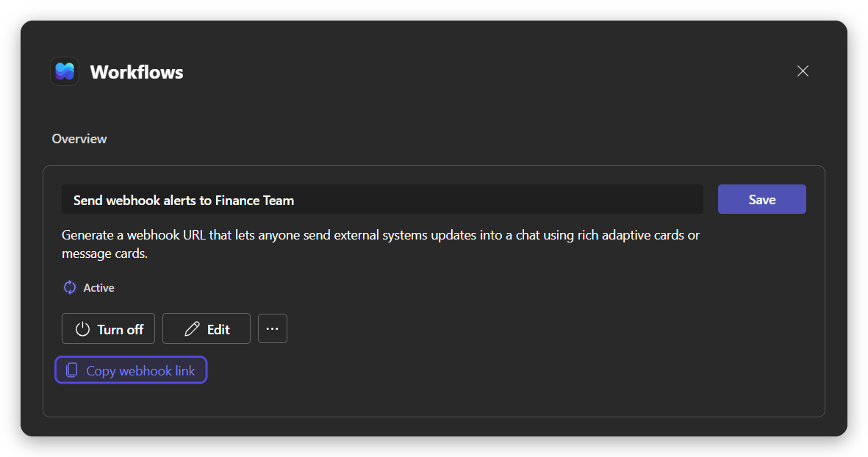Click the Active status label
The image size is (868, 457).
[x=98, y=288]
